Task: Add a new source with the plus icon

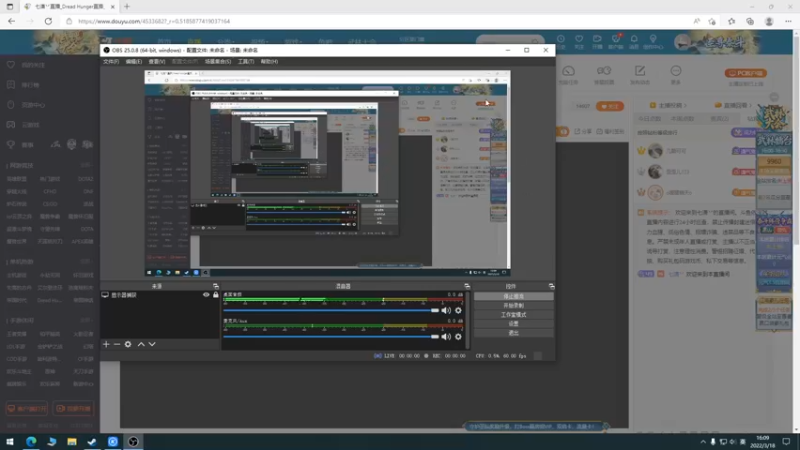Action: tap(106, 344)
